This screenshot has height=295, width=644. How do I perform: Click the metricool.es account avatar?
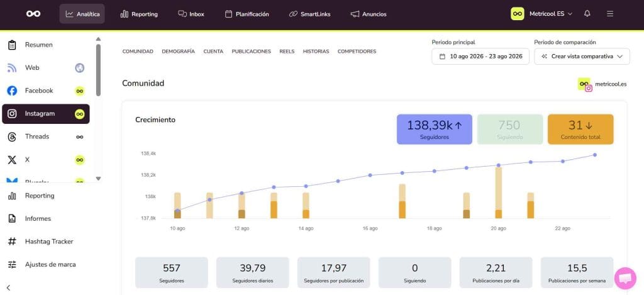(x=585, y=84)
